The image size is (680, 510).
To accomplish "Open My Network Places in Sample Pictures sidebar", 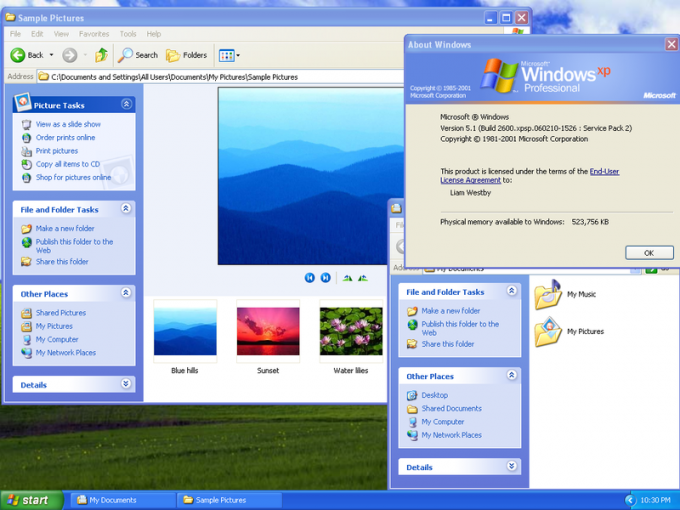I will pos(65,353).
